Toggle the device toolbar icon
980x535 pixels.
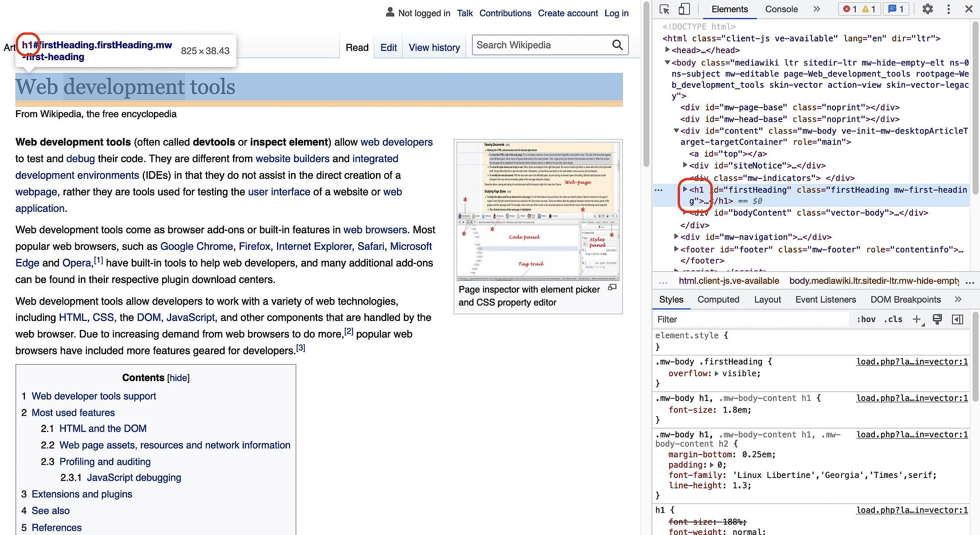684,9
